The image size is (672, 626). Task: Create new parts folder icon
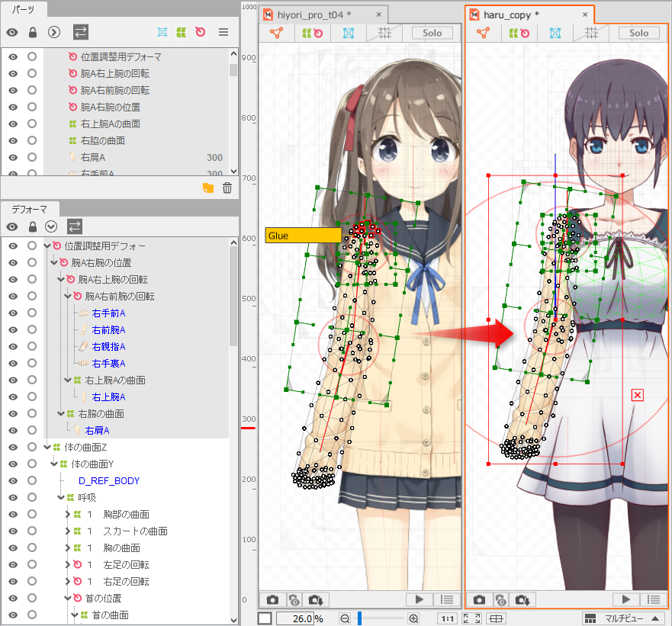208,188
